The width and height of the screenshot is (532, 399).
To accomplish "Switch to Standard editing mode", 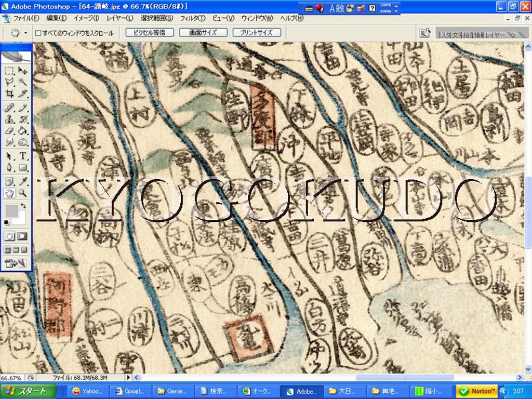I will [9, 236].
